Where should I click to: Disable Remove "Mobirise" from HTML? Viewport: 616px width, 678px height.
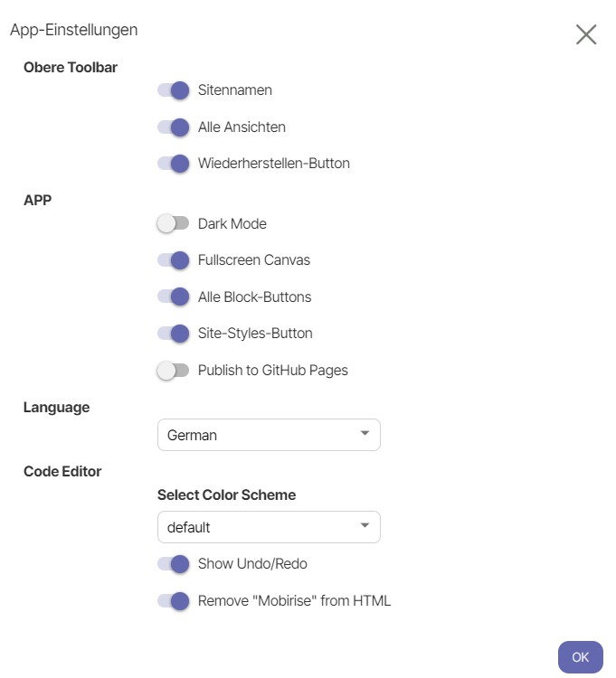(173, 600)
